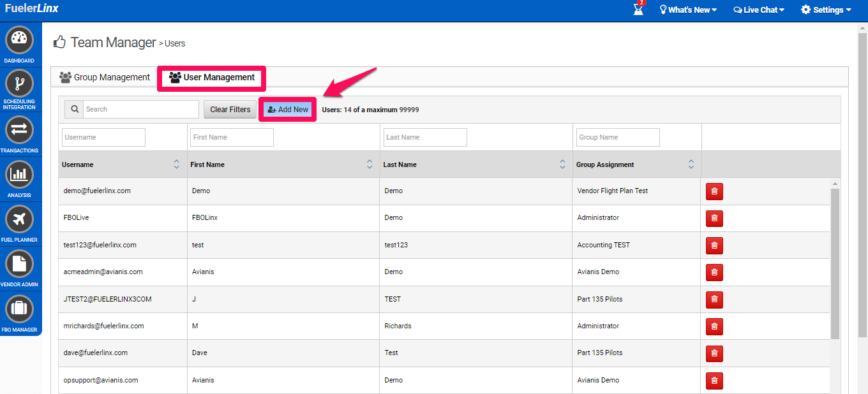Click mrichards@fuelerlinx.com username
The image size is (868, 394).
pyautogui.click(x=104, y=326)
